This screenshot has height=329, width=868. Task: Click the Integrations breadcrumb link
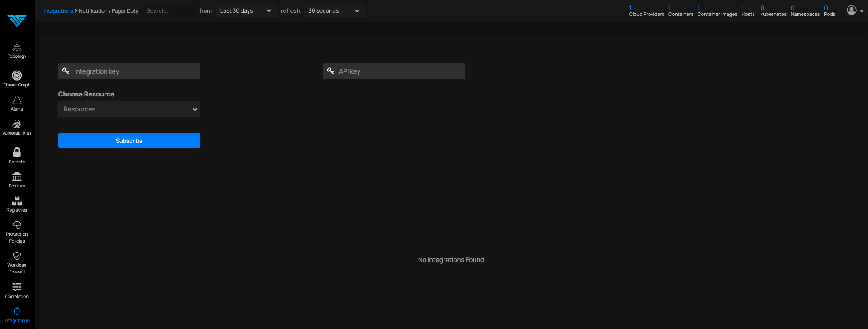point(58,11)
